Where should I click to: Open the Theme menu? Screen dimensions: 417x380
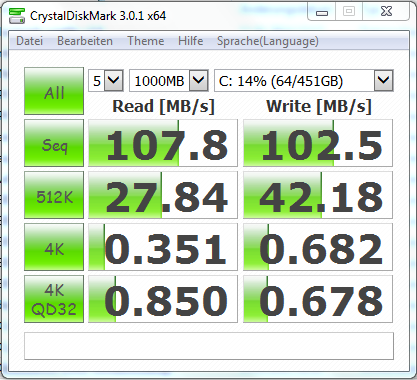click(146, 41)
